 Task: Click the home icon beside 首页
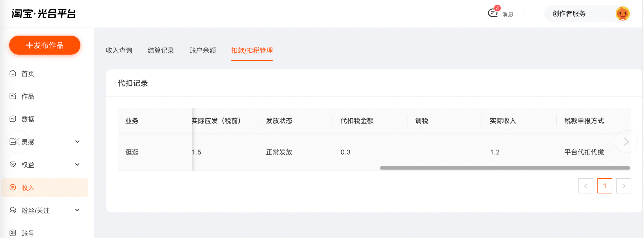coord(13,73)
